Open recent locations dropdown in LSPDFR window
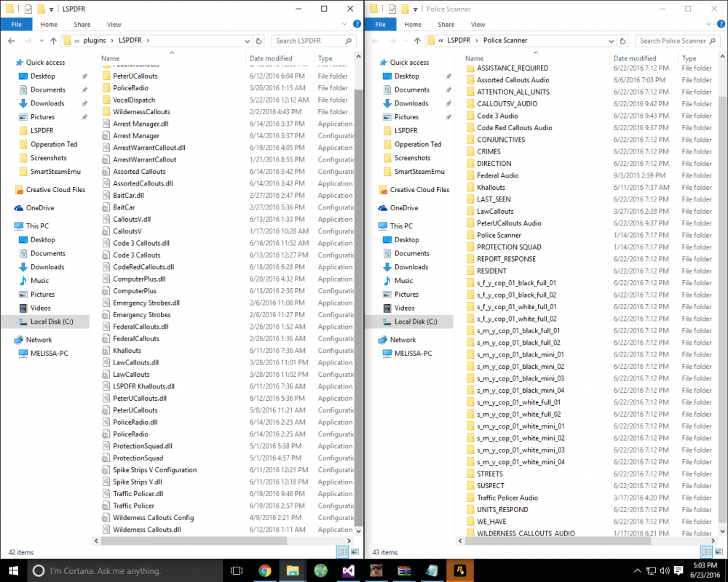The width and height of the screenshot is (728, 582). [41, 41]
